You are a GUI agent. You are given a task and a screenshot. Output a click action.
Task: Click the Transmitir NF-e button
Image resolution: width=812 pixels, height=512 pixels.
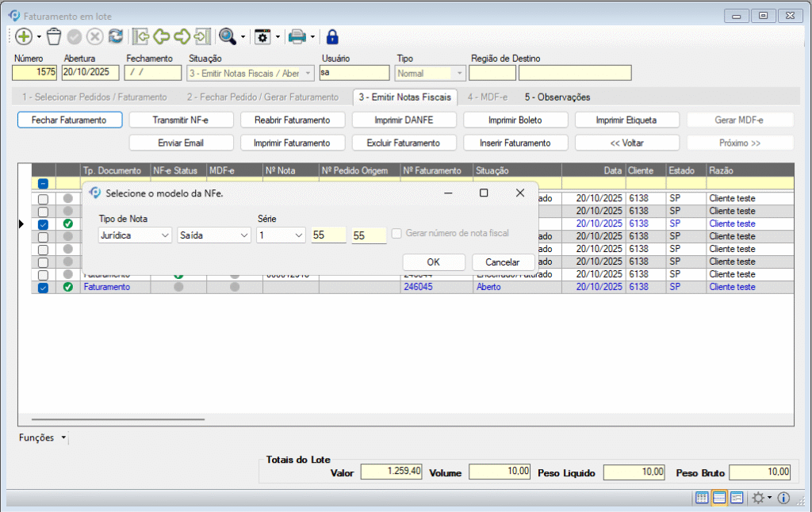click(181, 120)
